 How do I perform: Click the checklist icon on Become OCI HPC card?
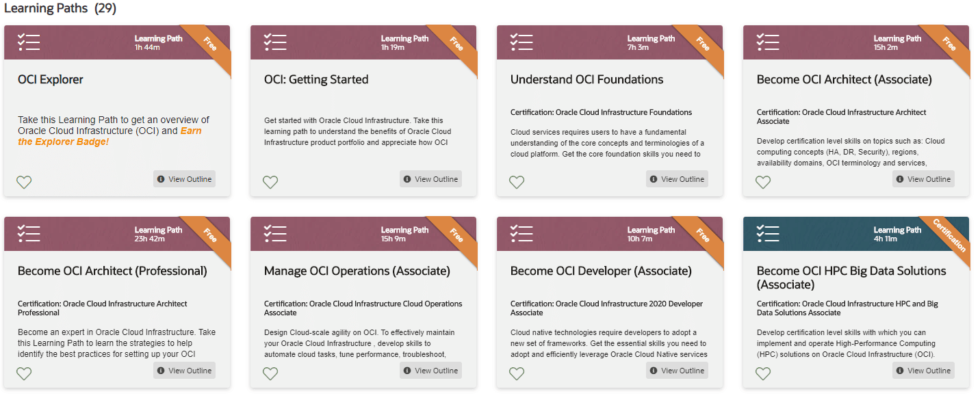tap(767, 233)
